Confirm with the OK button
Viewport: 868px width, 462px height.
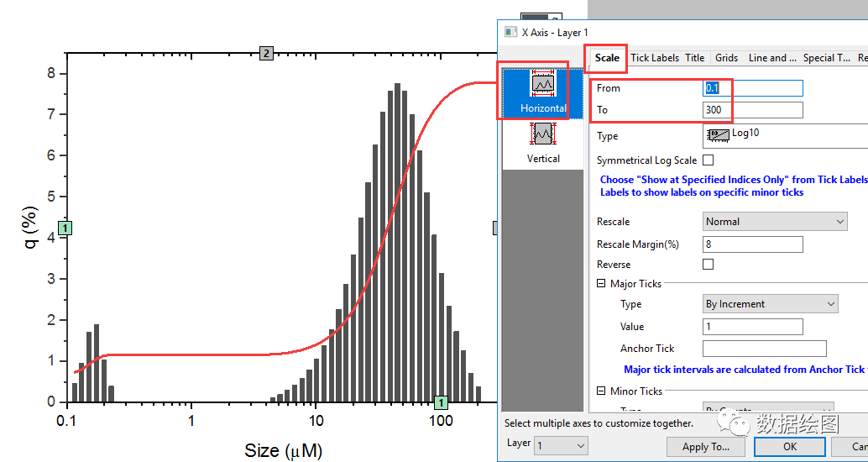pos(789,447)
